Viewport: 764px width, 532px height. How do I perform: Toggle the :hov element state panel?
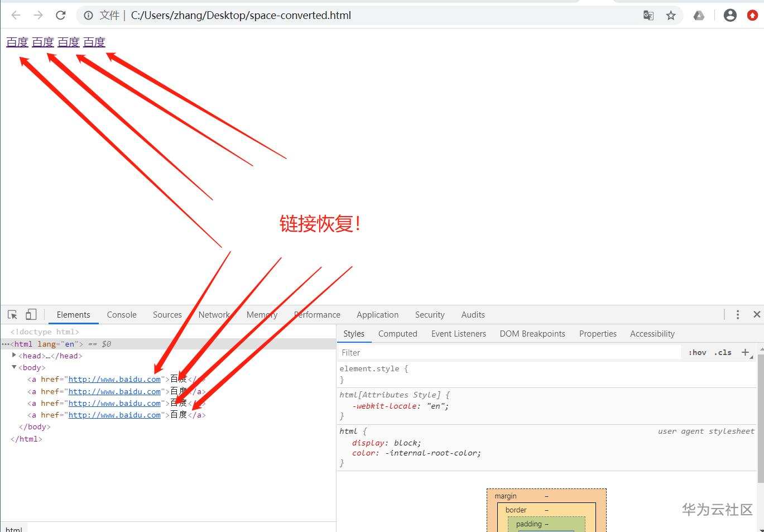[698, 352]
